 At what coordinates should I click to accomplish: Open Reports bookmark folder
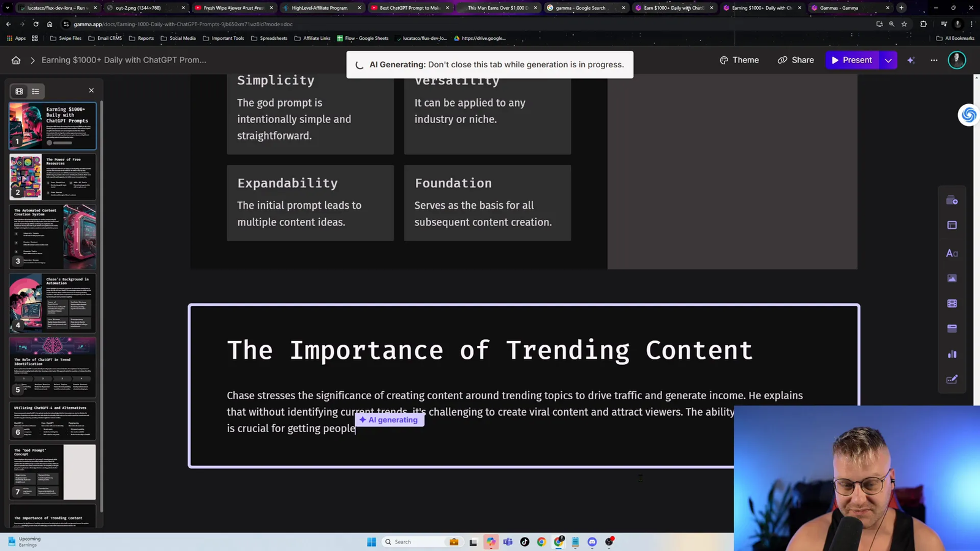pos(141,38)
